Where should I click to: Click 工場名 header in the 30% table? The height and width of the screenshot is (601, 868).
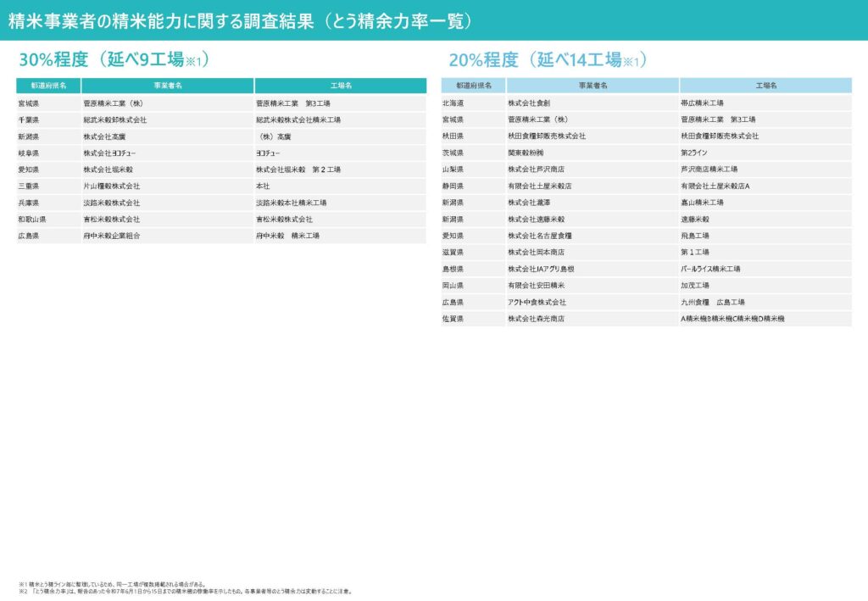[x=341, y=86]
